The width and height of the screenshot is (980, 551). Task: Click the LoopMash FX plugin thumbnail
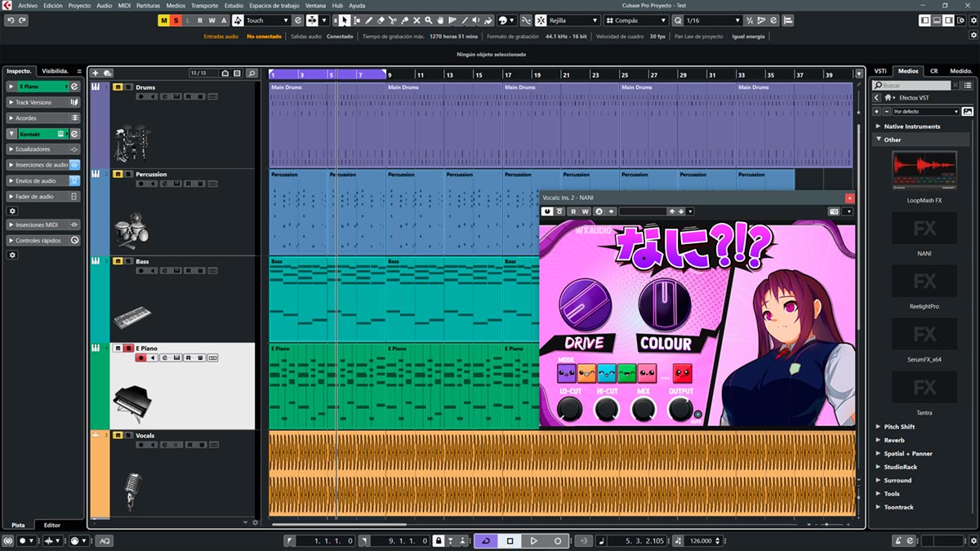924,171
